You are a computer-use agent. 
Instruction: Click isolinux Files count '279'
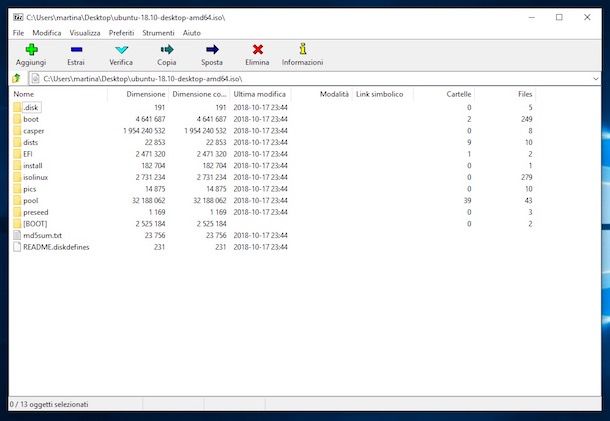[527, 177]
